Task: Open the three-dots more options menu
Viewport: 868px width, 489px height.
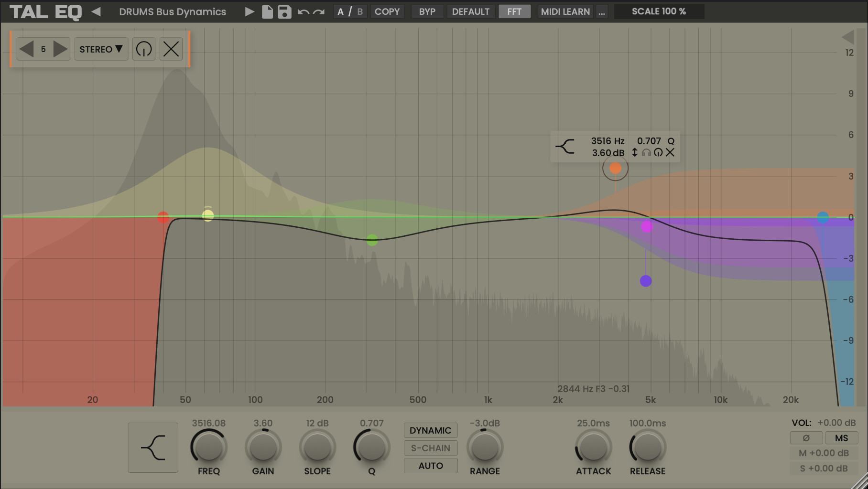Action: (x=602, y=11)
